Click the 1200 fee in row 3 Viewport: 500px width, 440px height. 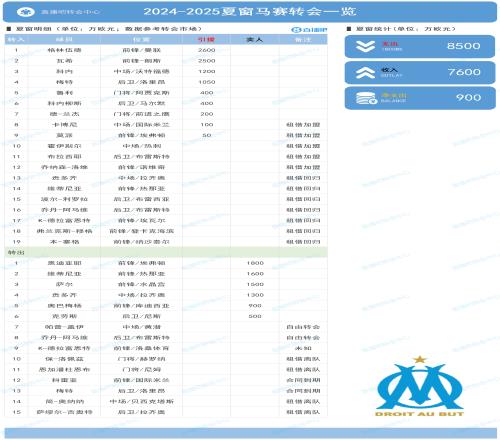click(206, 71)
